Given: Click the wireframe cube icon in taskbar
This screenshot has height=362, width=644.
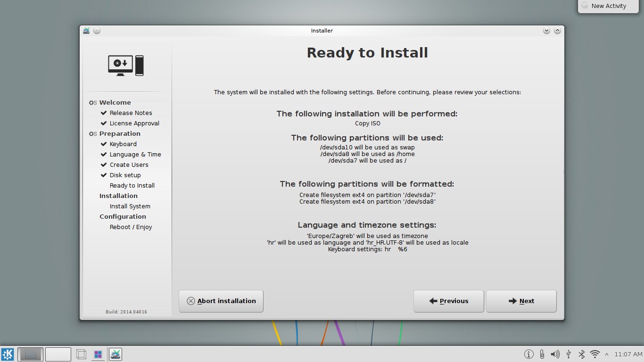Looking at the screenshot, I should pos(81,354).
